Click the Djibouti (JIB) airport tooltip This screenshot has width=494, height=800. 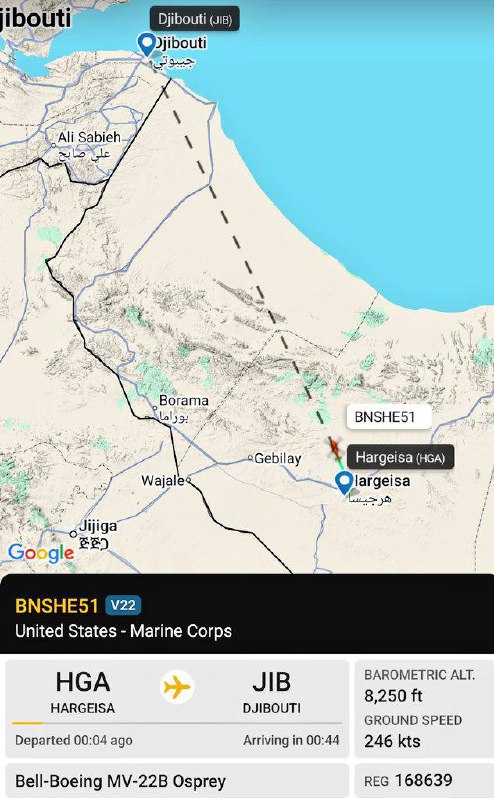tap(194, 19)
